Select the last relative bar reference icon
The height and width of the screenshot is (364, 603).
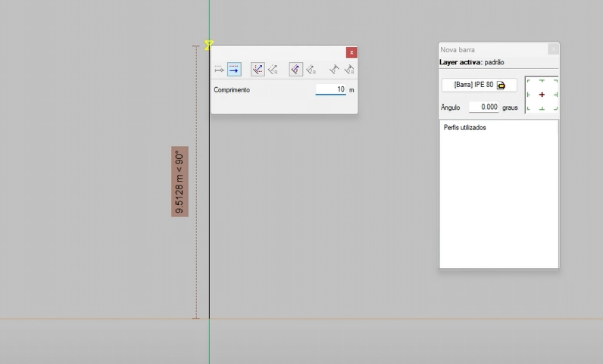pos(348,70)
